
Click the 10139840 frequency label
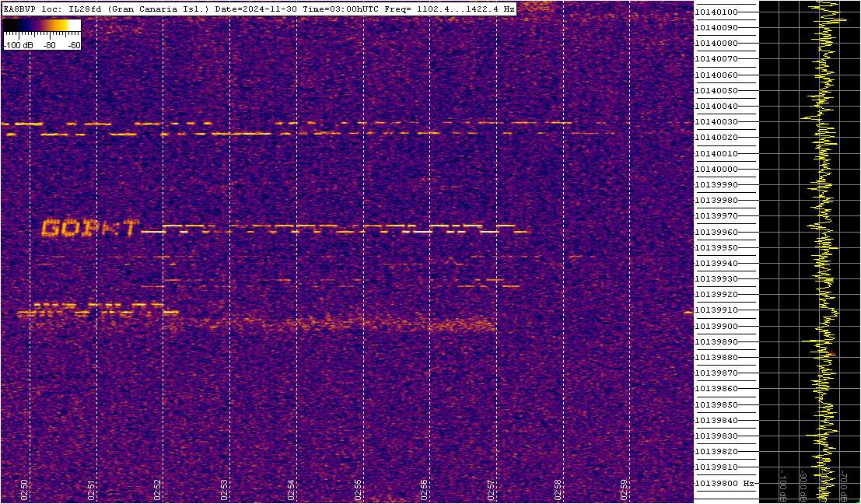[716, 421]
